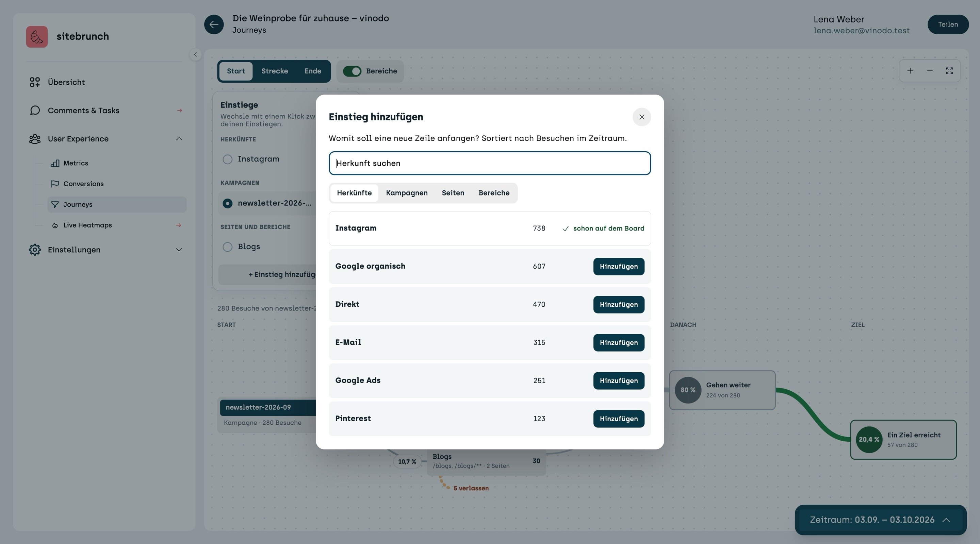The width and height of the screenshot is (980, 544).
Task: Open Conversions via the flag icon
Action: 55,184
